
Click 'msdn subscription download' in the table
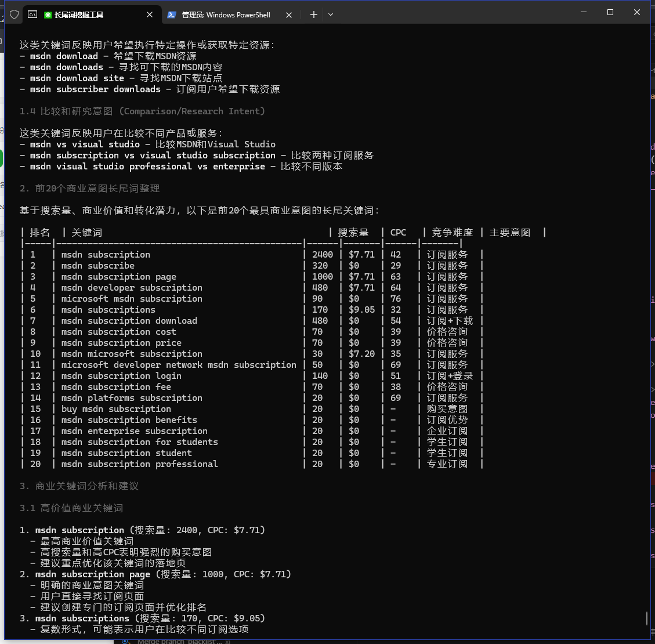coord(129,321)
